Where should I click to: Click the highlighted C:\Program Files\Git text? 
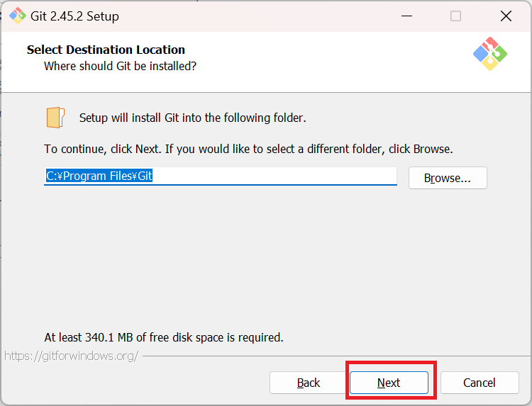click(x=99, y=176)
